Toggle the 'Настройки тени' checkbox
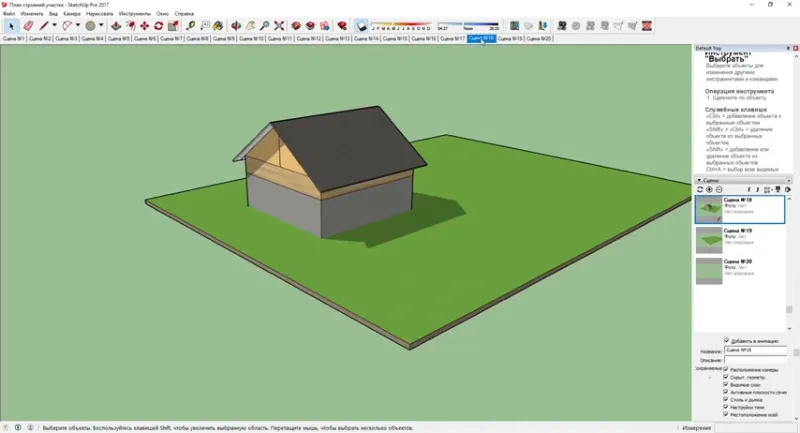Screen dimensions: 800x433 pyautogui.click(x=726, y=407)
